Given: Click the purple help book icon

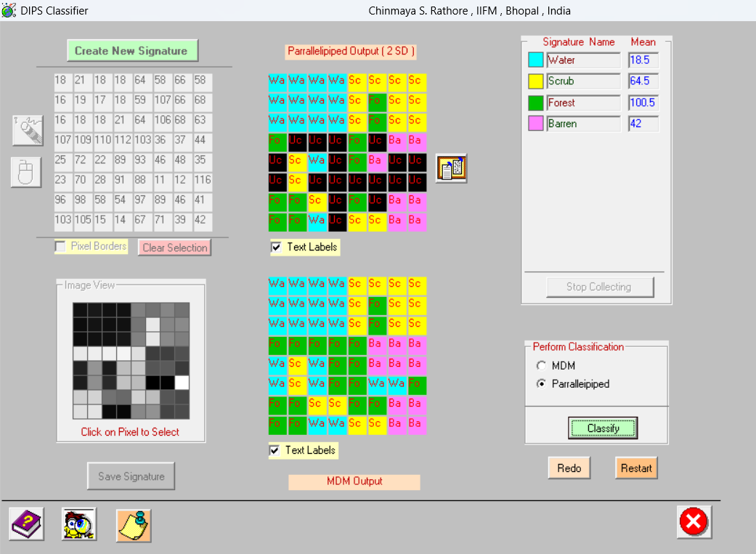Looking at the screenshot, I should 27,523.
